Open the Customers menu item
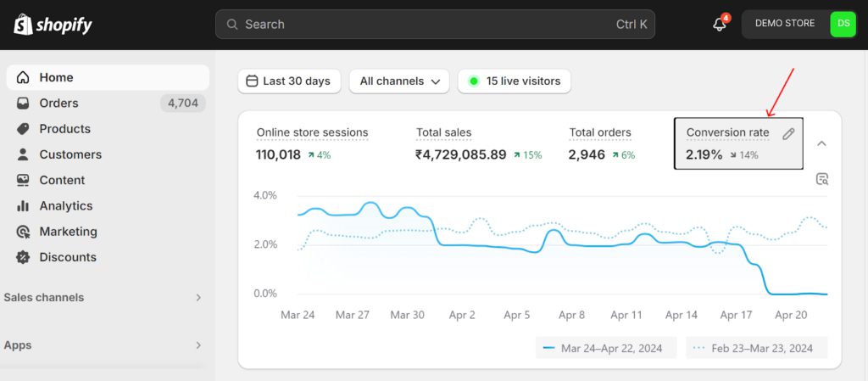 pyautogui.click(x=70, y=154)
